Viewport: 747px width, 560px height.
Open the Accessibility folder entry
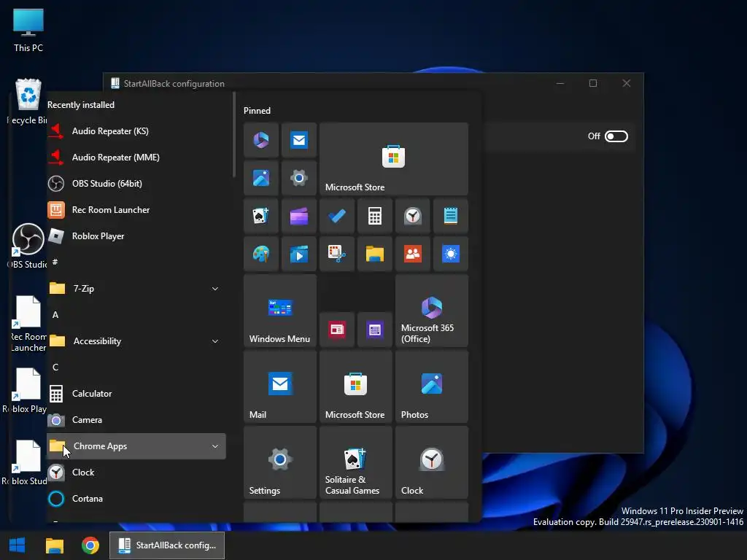[x=136, y=341]
